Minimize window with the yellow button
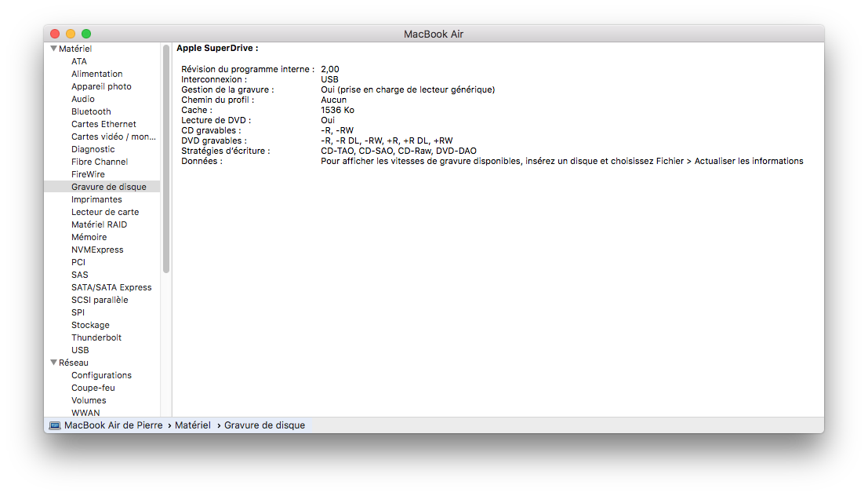Screen dimensions: 868x496 click(71, 34)
